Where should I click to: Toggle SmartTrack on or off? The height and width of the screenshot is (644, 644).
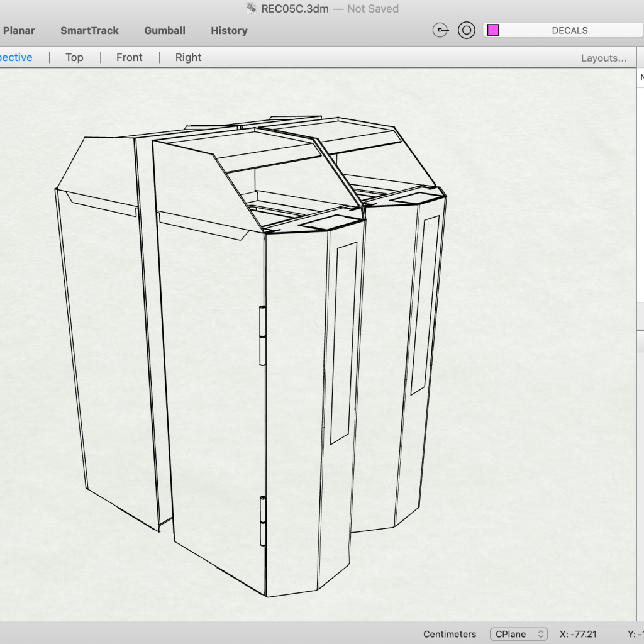coord(89,30)
